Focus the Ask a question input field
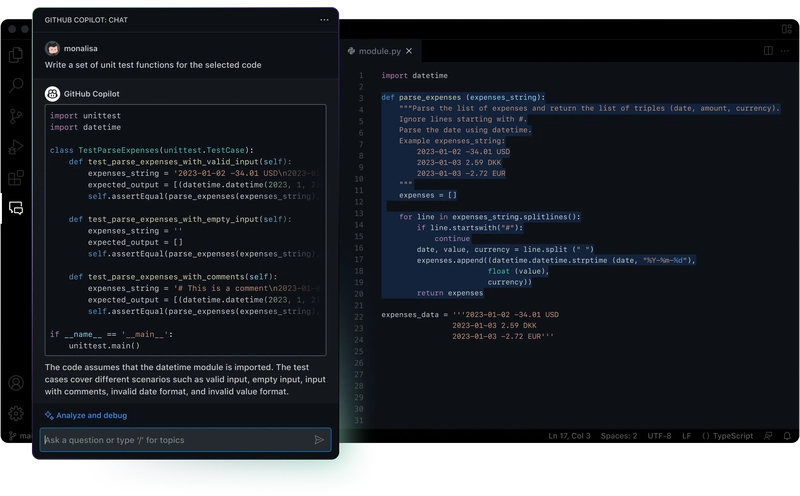The image size is (800, 496). tap(186, 440)
